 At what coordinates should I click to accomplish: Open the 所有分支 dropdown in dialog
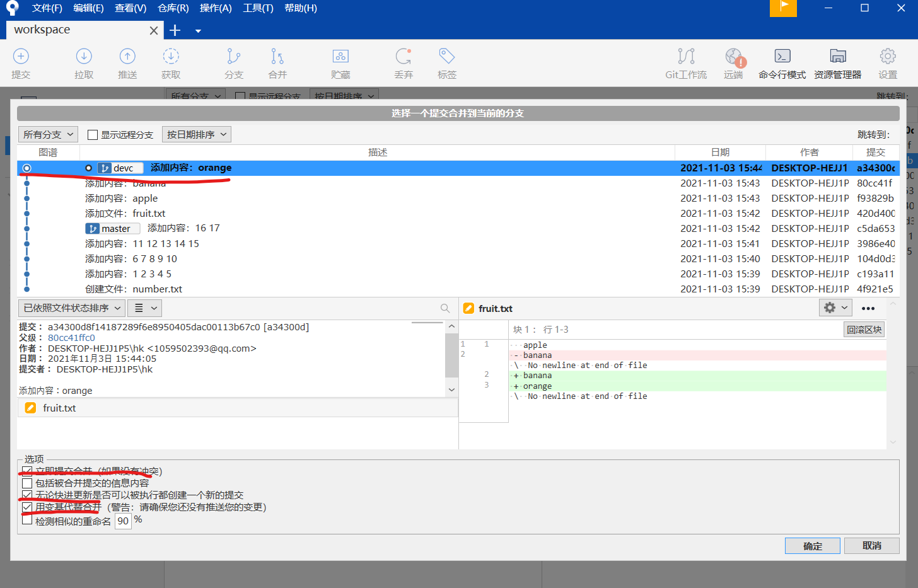coord(48,134)
